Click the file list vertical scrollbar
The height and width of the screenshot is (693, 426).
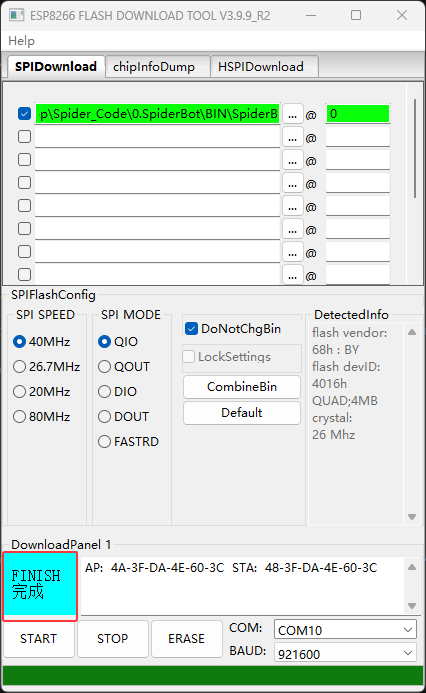(x=415, y=148)
